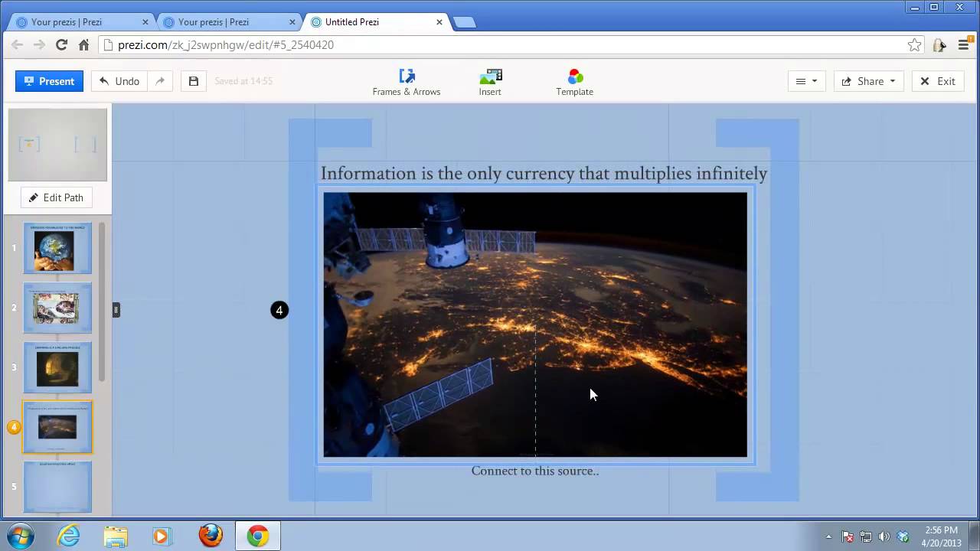Click the Dropbox tray icon
980x551 pixels.
click(903, 536)
